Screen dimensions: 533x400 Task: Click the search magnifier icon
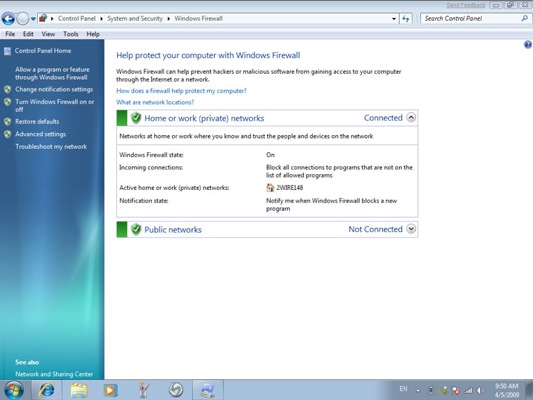pos(525,18)
